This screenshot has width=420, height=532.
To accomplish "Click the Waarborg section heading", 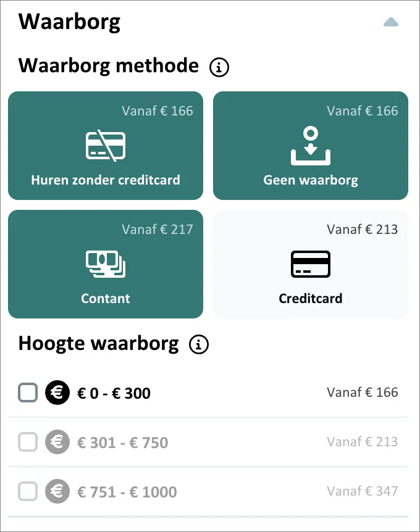I will [x=70, y=22].
